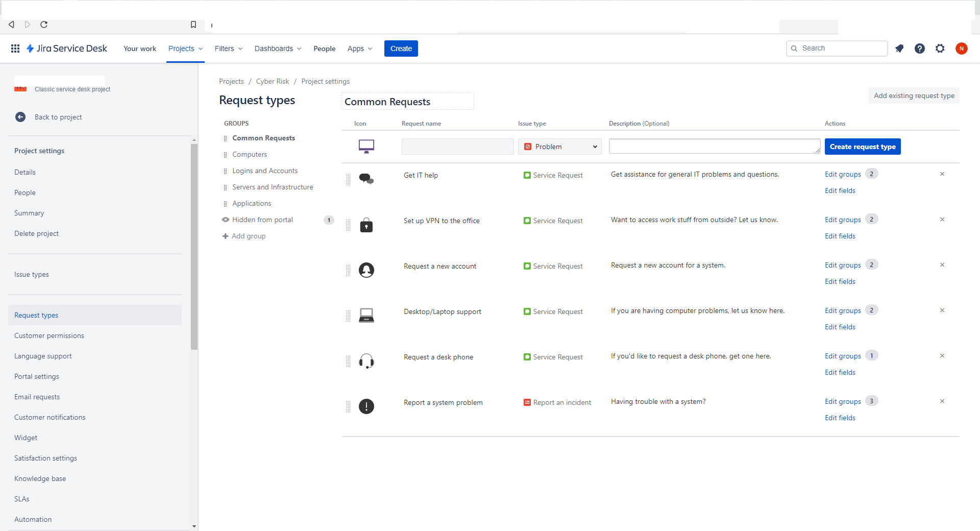Open the Dashboards menu
This screenshot has width=980, height=531.
[278, 49]
